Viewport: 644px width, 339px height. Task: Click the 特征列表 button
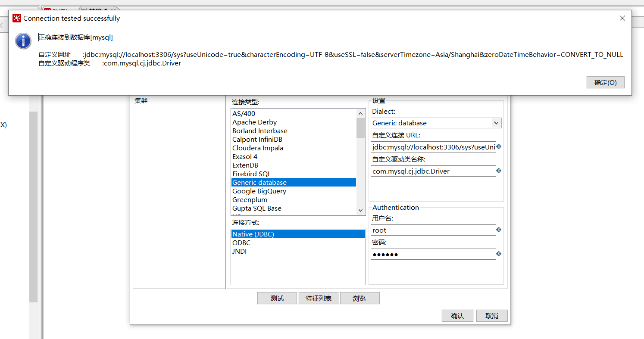tap(318, 298)
